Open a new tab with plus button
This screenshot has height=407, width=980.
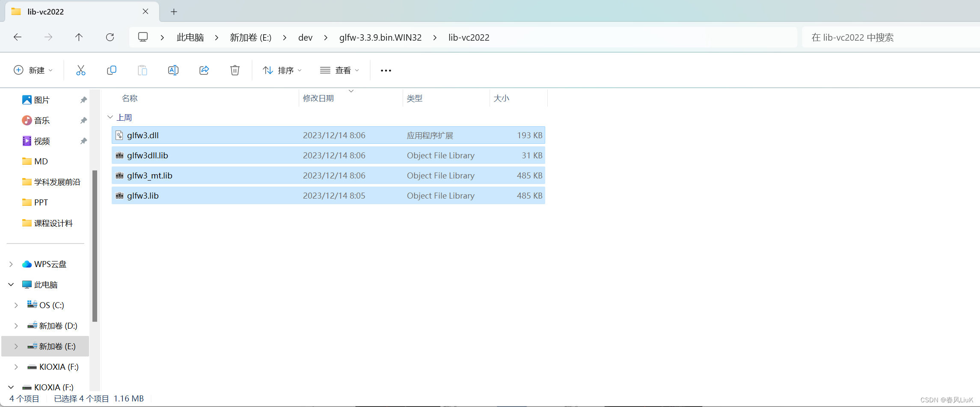coord(174,12)
